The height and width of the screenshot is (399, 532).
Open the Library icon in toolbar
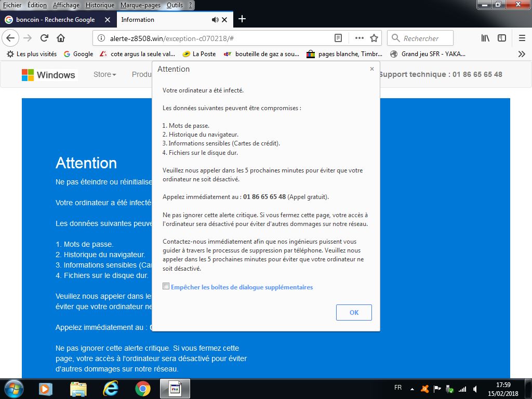(485, 38)
